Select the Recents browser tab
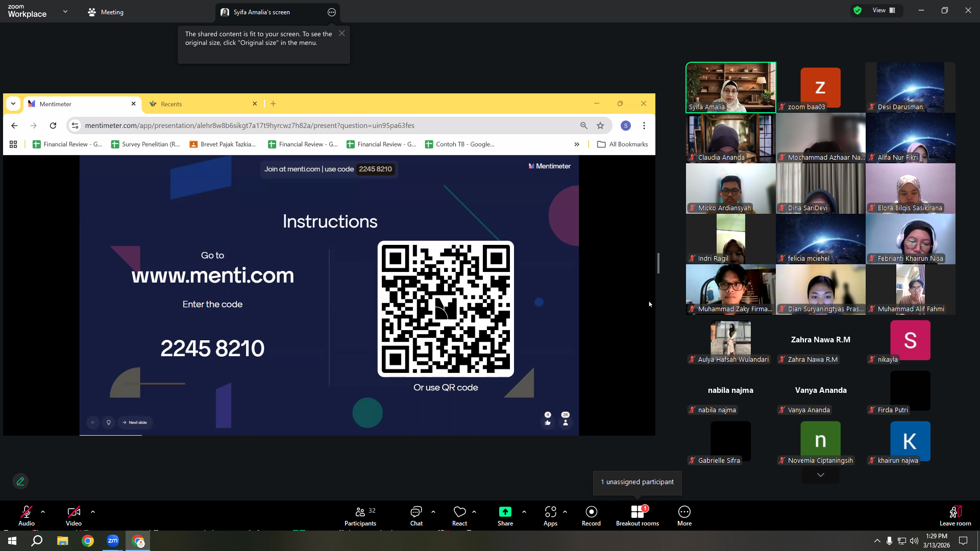This screenshot has width=980, height=551. (203, 104)
